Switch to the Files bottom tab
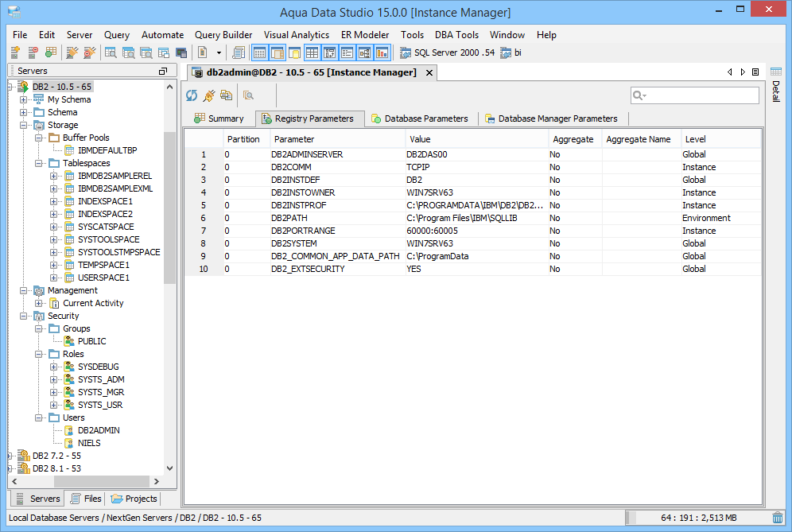 coord(86,499)
